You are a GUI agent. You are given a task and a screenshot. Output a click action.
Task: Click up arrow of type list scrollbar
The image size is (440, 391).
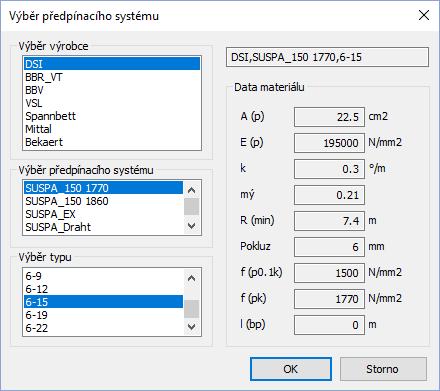pyautogui.click(x=192, y=278)
